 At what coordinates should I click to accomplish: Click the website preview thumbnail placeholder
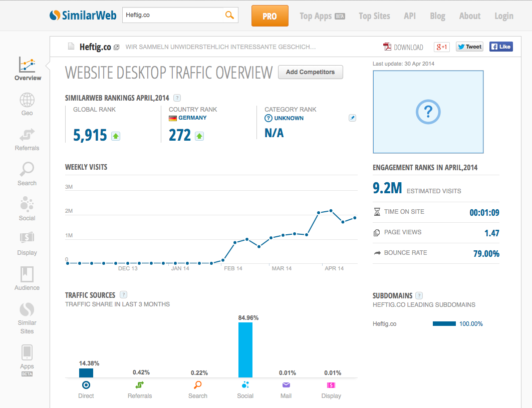[428, 112]
